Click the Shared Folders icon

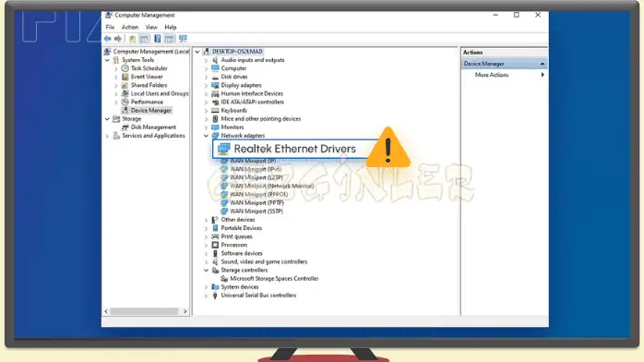tap(125, 85)
